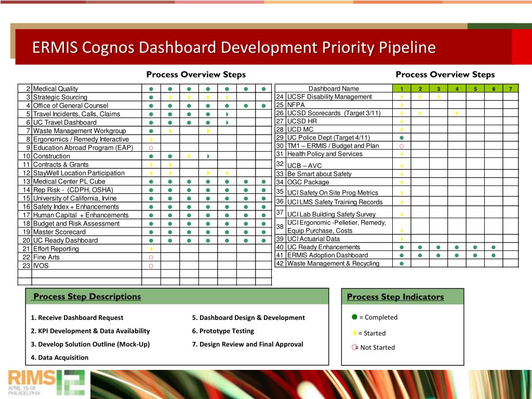Click the green completed dot in UC Police Dept row

point(402,138)
